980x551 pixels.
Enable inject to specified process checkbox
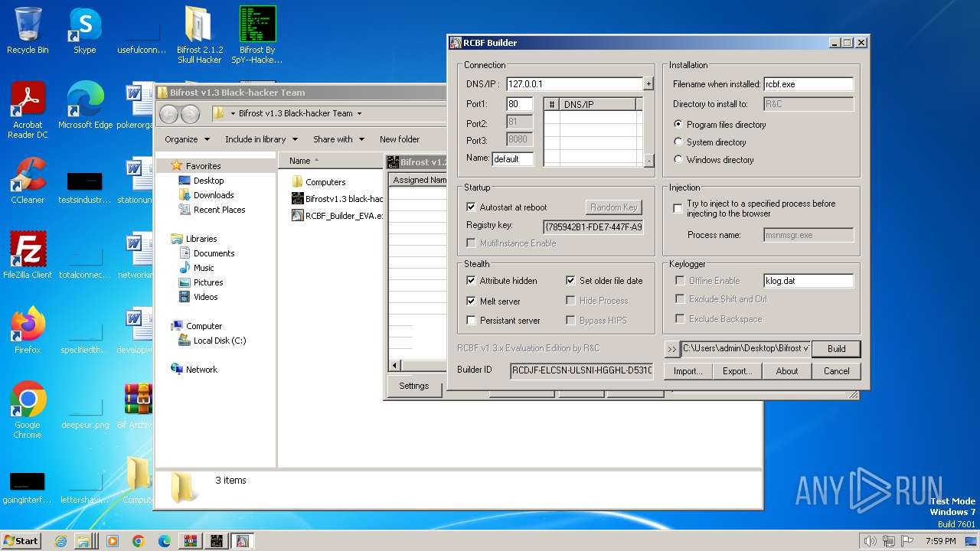click(x=678, y=208)
